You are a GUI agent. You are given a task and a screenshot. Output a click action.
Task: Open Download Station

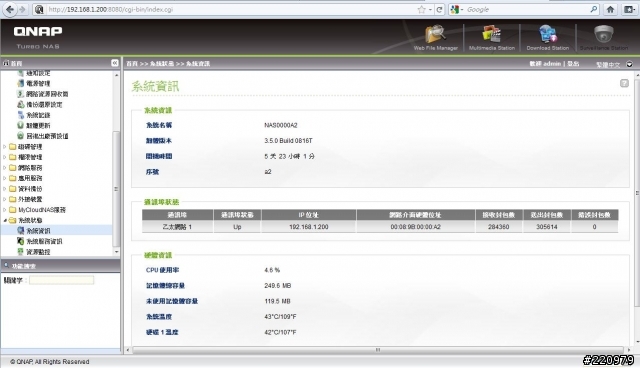click(x=548, y=38)
